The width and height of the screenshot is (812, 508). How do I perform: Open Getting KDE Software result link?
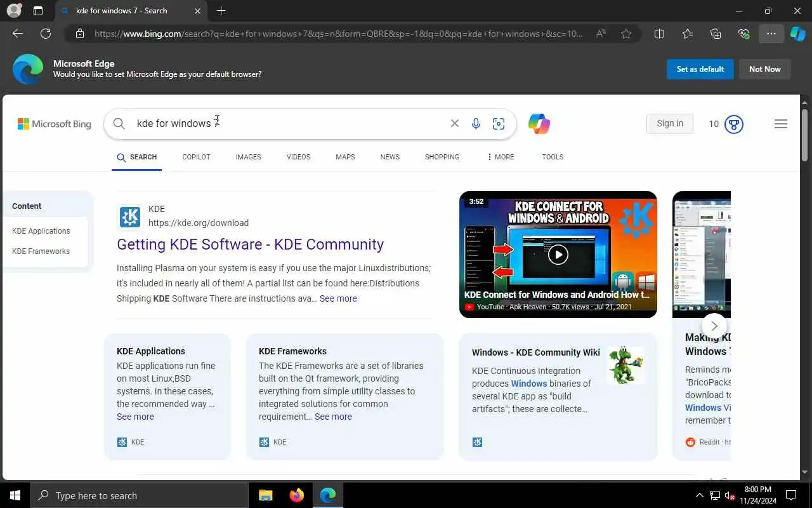tap(250, 244)
